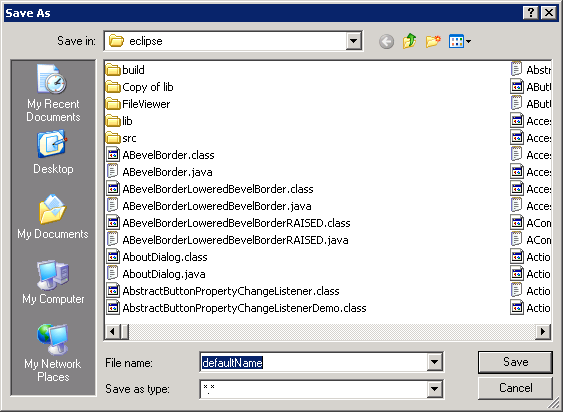
Task: Expand the Save as type dropdown arrow
Action: (434, 389)
